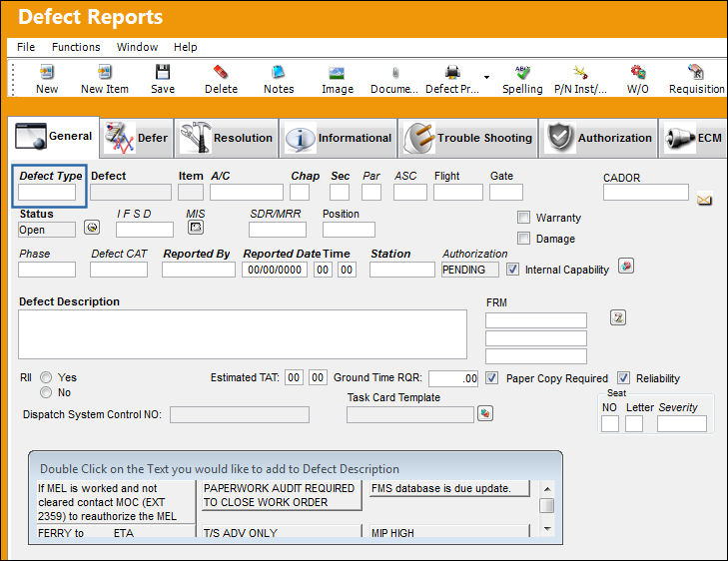Click the Defect Description text area
The image size is (728, 561).
tap(243, 334)
